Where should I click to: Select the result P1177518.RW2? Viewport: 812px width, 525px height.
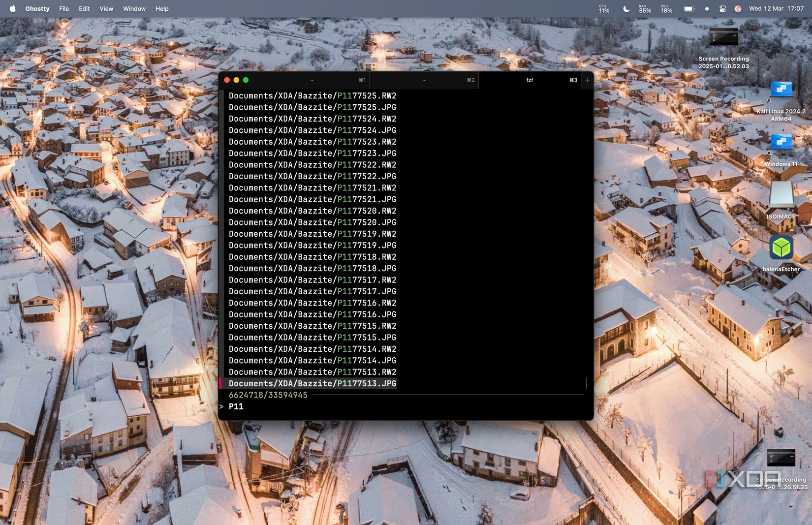(x=312, y=257)
